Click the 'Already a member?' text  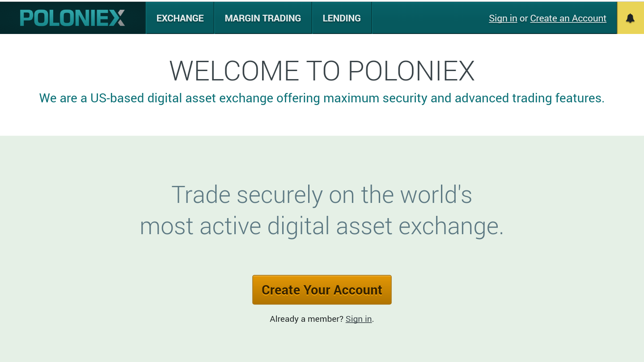(x=306, y=319)
